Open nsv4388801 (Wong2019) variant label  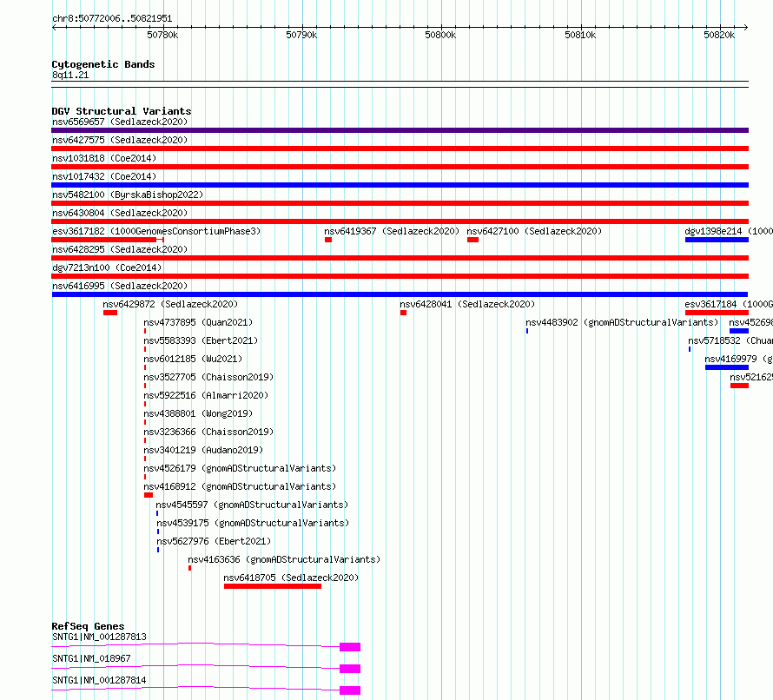[198, 413]
